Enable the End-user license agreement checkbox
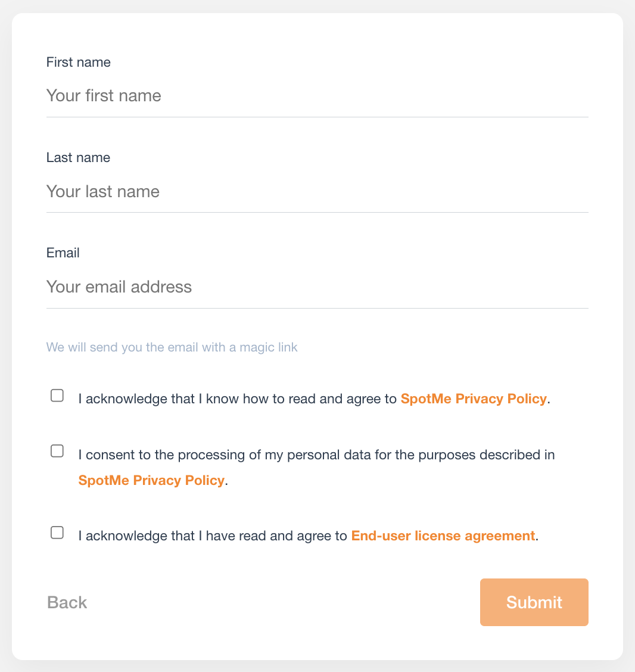 click(x=57, y=532)
